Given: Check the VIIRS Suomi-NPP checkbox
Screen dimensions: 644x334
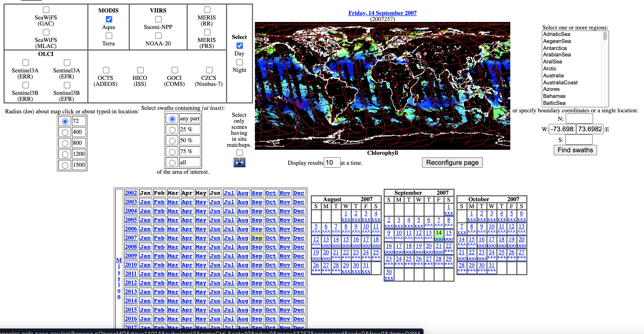Looking at the screenshot, I should click(x=158, y=19).
